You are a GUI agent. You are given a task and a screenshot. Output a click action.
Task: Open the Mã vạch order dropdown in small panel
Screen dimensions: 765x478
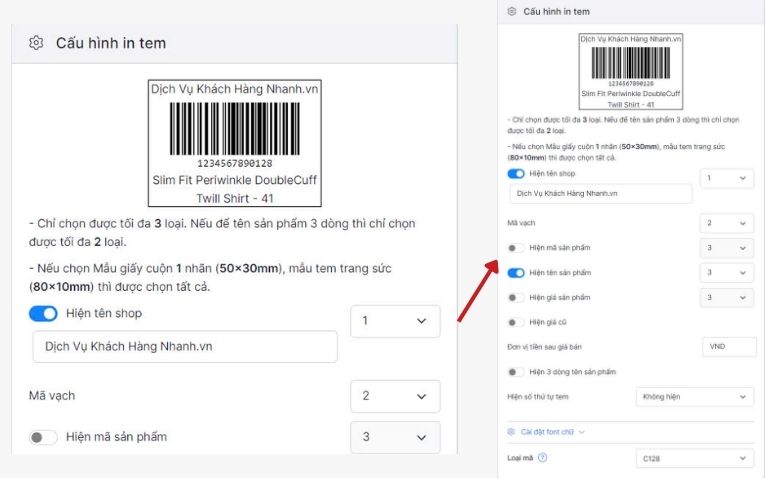click(x=726, y=223)
